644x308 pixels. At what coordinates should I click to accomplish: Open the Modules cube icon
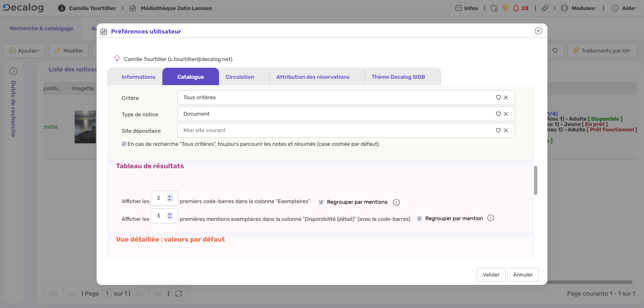565,8
